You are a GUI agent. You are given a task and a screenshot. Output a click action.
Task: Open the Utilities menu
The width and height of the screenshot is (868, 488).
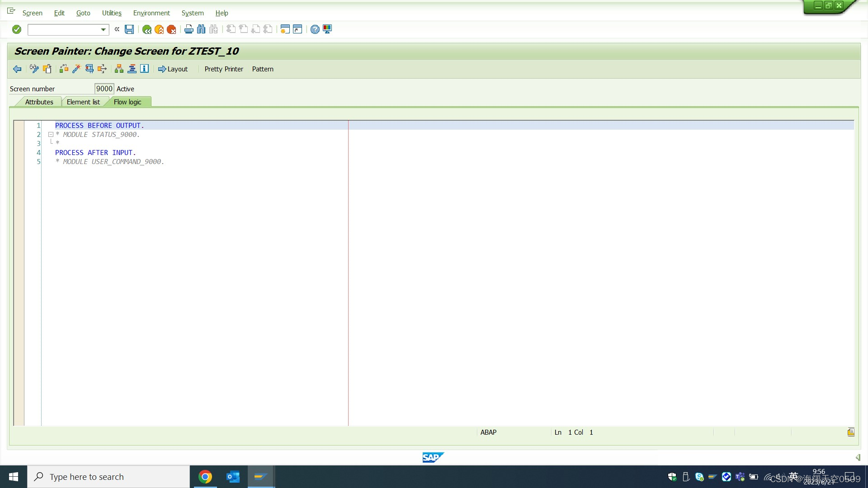pos(111,13)
